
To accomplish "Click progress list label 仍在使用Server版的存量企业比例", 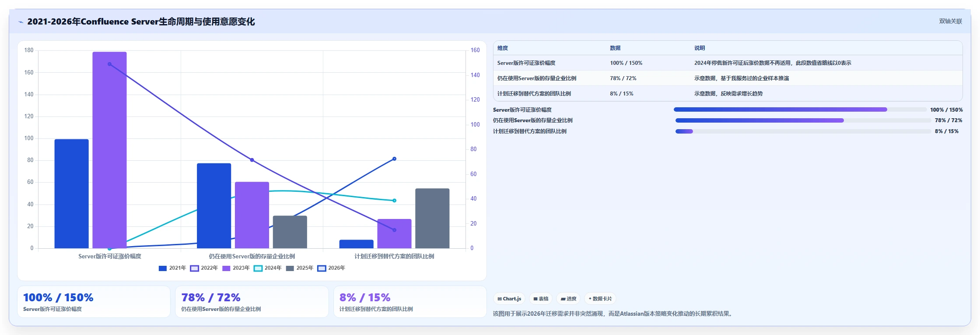I will [x=533, y=120].
